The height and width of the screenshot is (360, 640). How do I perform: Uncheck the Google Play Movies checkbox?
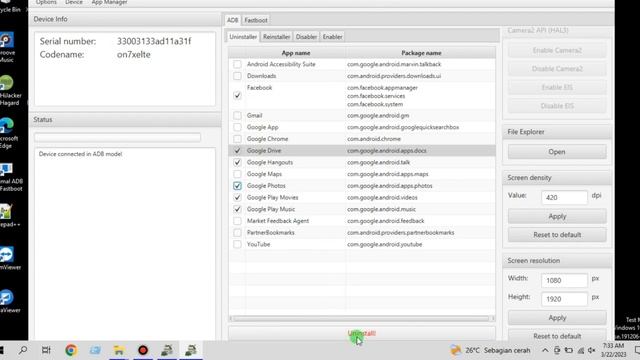pyautogui.click(x=237, y=198)
